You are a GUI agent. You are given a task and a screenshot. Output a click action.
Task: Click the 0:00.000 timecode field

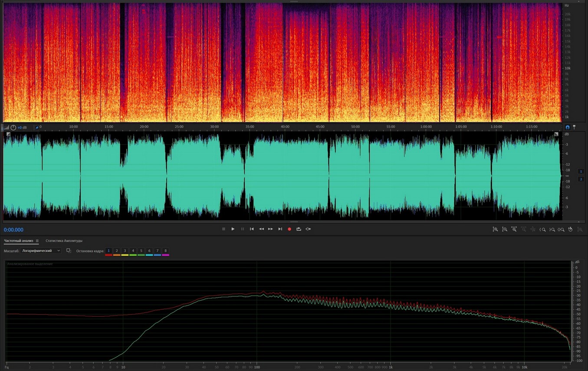pos(14,230)
